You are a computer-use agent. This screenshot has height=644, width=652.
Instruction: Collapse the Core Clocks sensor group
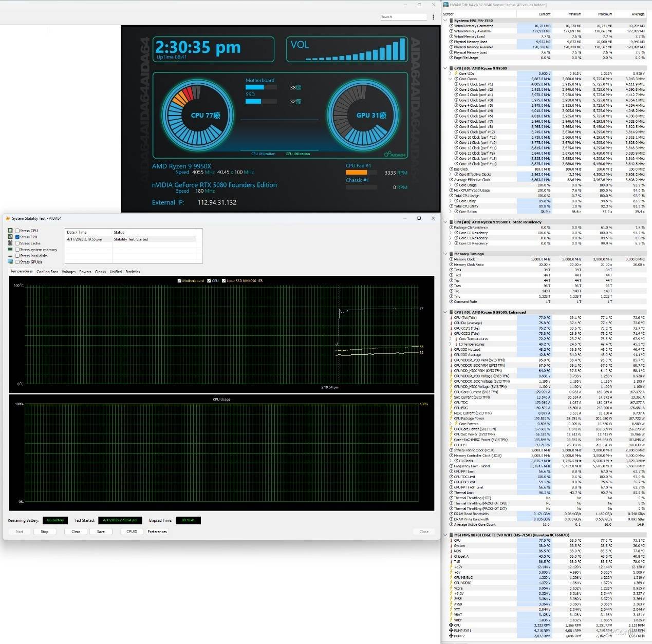[451, 79]
